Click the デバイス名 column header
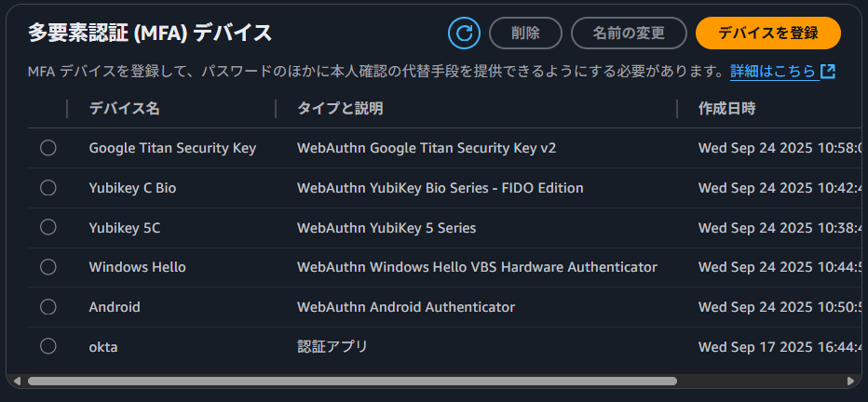This screenshot has width=868, height=402. coord(125,109)
